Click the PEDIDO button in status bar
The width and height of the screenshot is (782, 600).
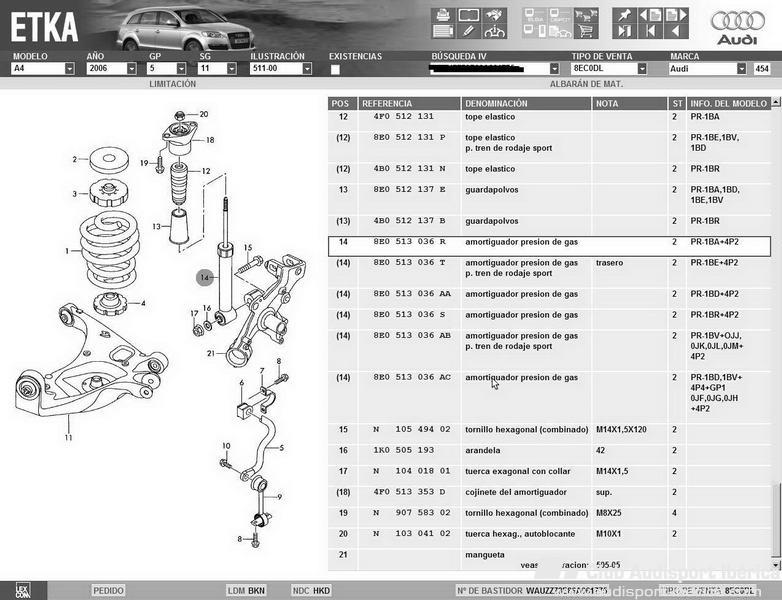(x=108, y=591)
